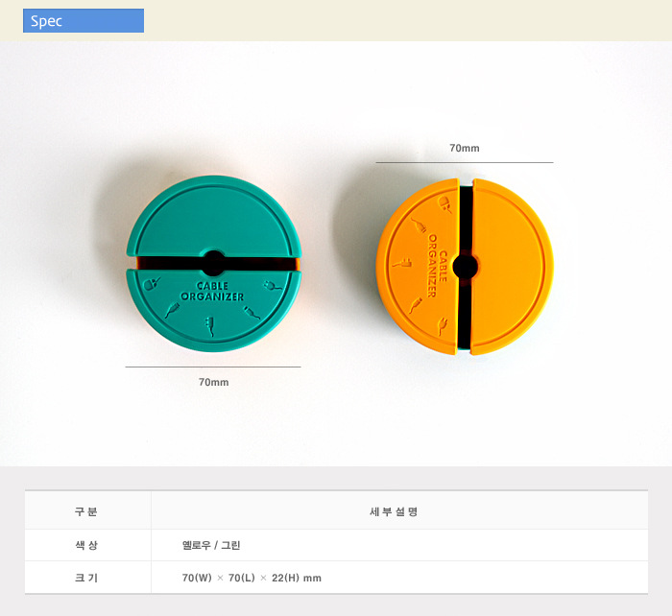Click the blue Spec section tab
This screenshot has height=616, width=672.
[84, 21]
